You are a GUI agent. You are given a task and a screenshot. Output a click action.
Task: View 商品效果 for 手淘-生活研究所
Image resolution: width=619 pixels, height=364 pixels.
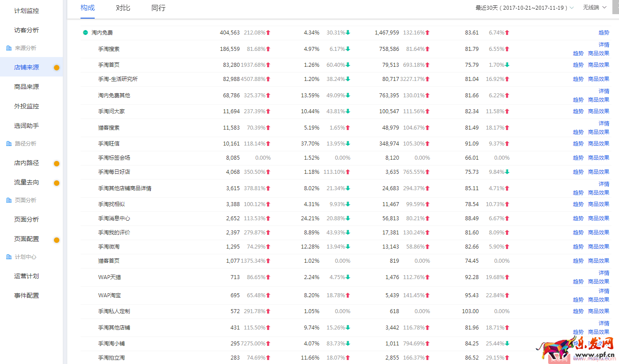click(599, 79)
